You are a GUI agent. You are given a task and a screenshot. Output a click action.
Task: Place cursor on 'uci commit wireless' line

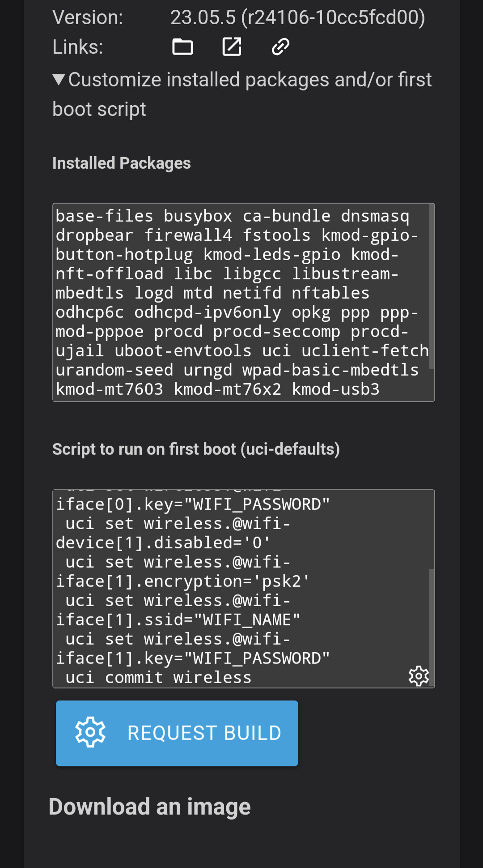158,677
